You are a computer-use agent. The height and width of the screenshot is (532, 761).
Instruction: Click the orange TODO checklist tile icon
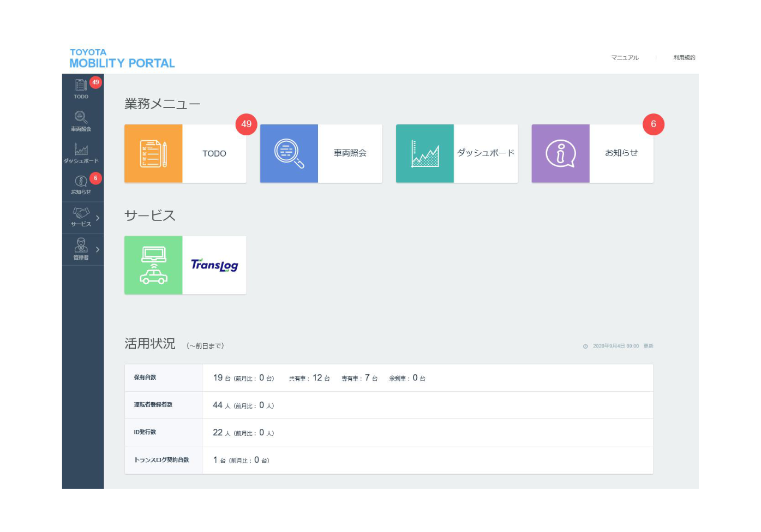coord(153,153)
